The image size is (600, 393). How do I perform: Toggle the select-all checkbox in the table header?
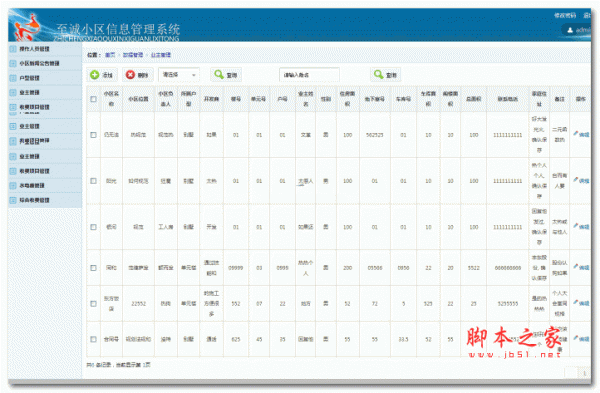click(x=93, y=99)
